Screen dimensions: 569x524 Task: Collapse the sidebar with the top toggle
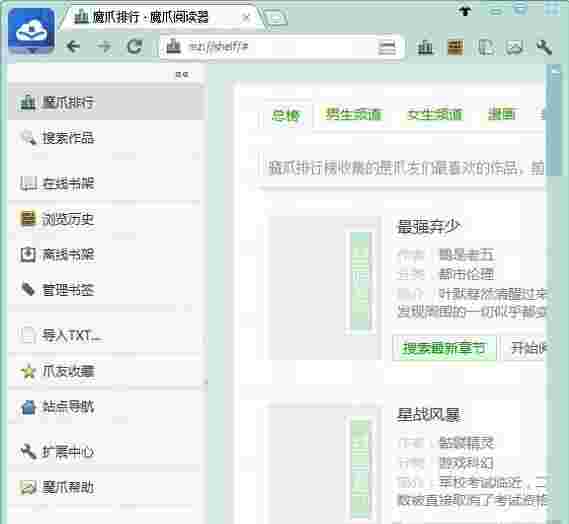[181, 74]
